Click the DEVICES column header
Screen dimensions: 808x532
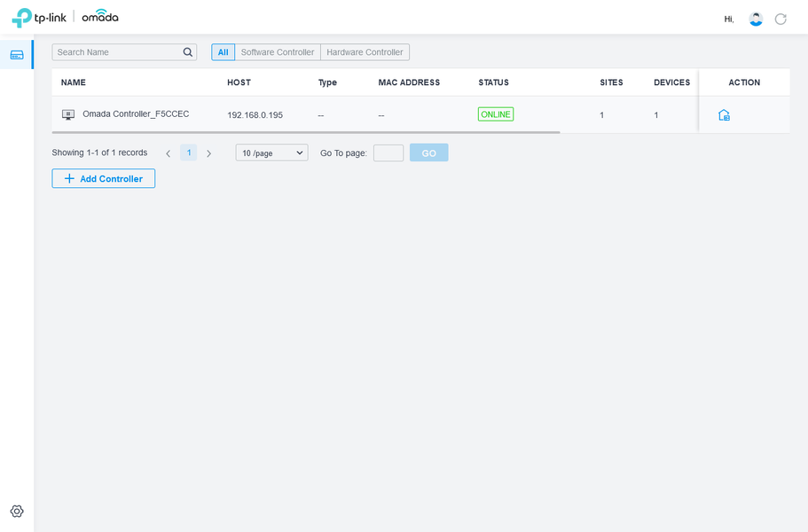672,82
